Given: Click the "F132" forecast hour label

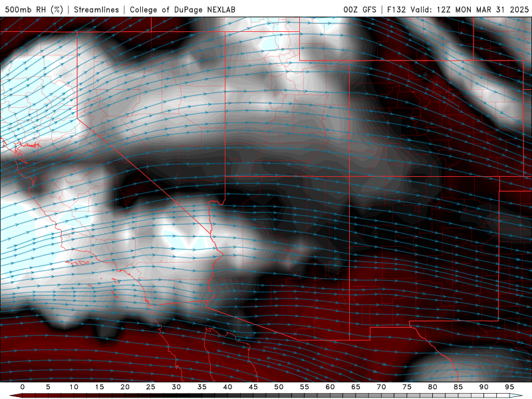Looking at the screenshot, I should point(396,9).
